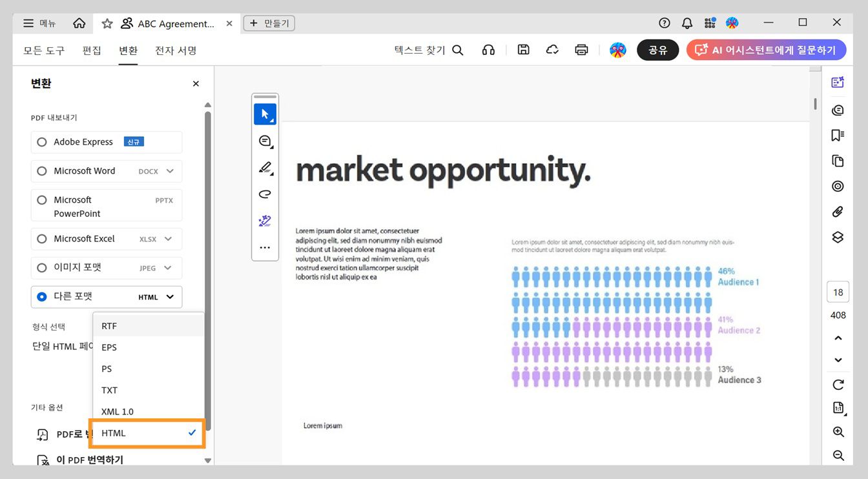Image resolution: width=868 pixels, height=479 pixels.
Task: Pick the highlighter pen tool
Action: [265, 168]
